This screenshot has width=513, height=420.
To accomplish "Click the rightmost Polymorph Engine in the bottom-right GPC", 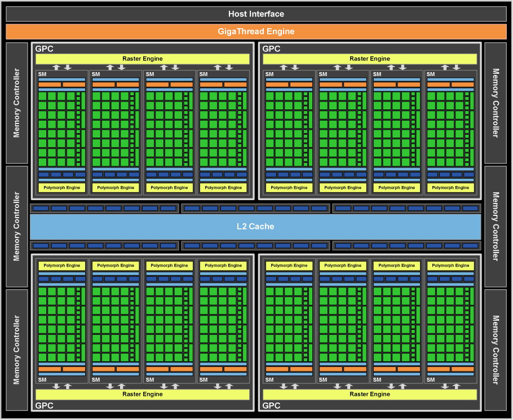I will pos(450,266).
